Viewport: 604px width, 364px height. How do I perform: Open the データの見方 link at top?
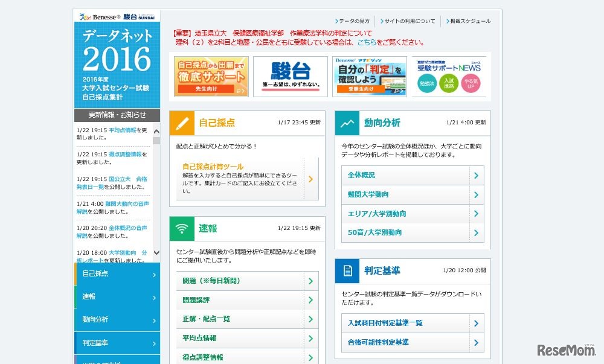[x=354, y=21]
